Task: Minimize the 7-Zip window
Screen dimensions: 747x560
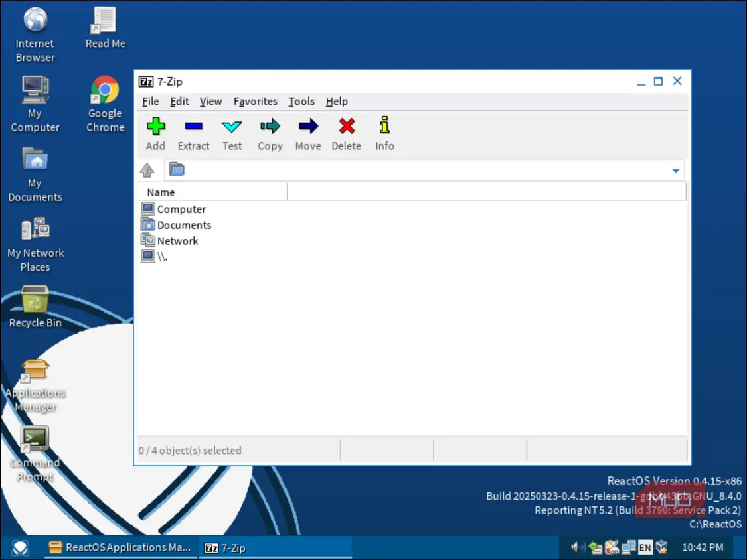Action: 641,82
